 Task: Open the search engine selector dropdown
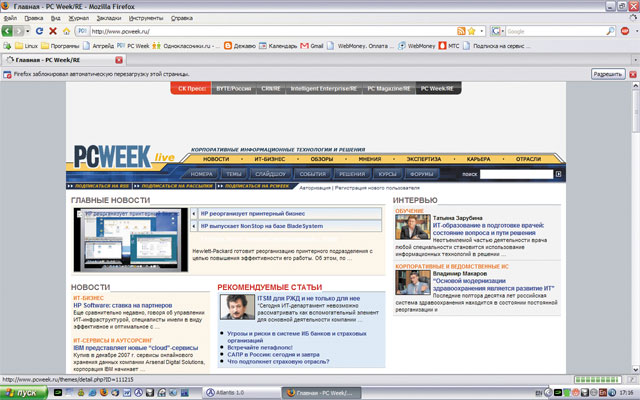498,31
